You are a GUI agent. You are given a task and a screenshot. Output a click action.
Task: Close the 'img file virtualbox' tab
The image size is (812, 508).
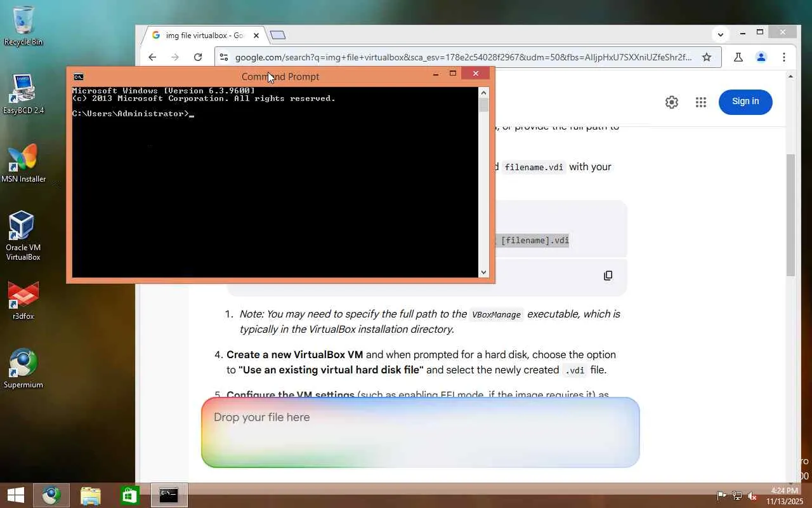(256, 36)
